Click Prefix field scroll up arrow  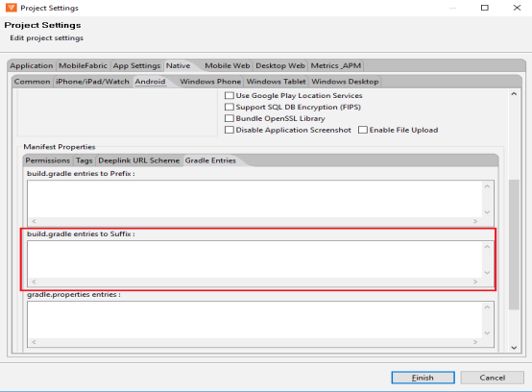[x=487, y=186]
